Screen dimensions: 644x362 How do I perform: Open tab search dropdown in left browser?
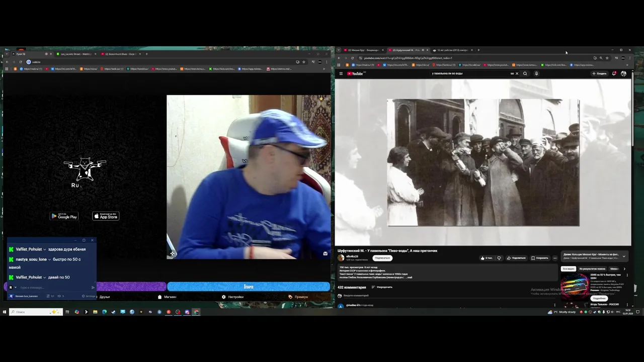pyautogui.click(x=7, y=54)
